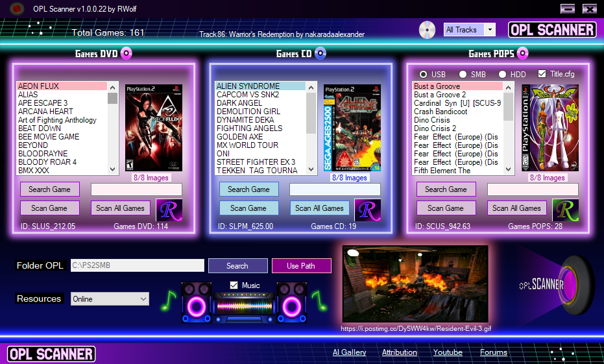Click Scan All Games in Games POPS panel
Screen dimensions: 604x364
[x=517, y=208]
